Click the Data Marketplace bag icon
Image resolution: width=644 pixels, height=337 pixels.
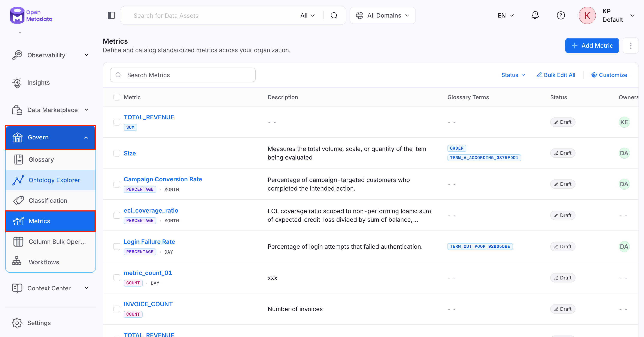pos(17,110)
